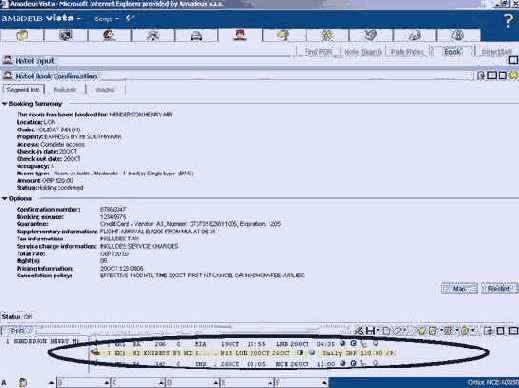This screenshot has height=388, width=519.
Task: Switch to the Images tab
Action: click(x=106, y=90)
